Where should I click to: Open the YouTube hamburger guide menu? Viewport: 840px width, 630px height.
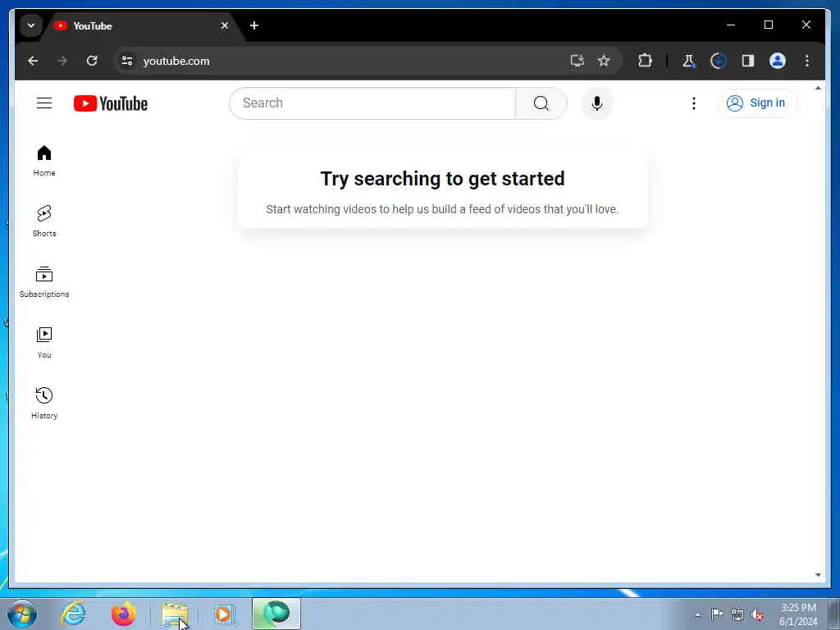[44, 103]
